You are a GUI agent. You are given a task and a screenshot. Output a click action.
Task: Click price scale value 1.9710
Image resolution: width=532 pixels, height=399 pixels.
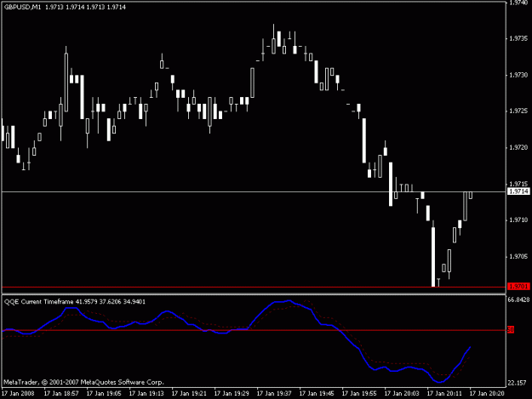click(x=518, y=220)
